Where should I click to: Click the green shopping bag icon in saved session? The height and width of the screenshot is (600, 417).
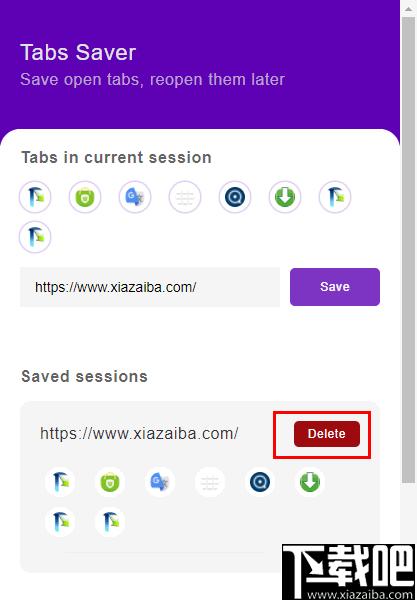click(x=110, y=482)
